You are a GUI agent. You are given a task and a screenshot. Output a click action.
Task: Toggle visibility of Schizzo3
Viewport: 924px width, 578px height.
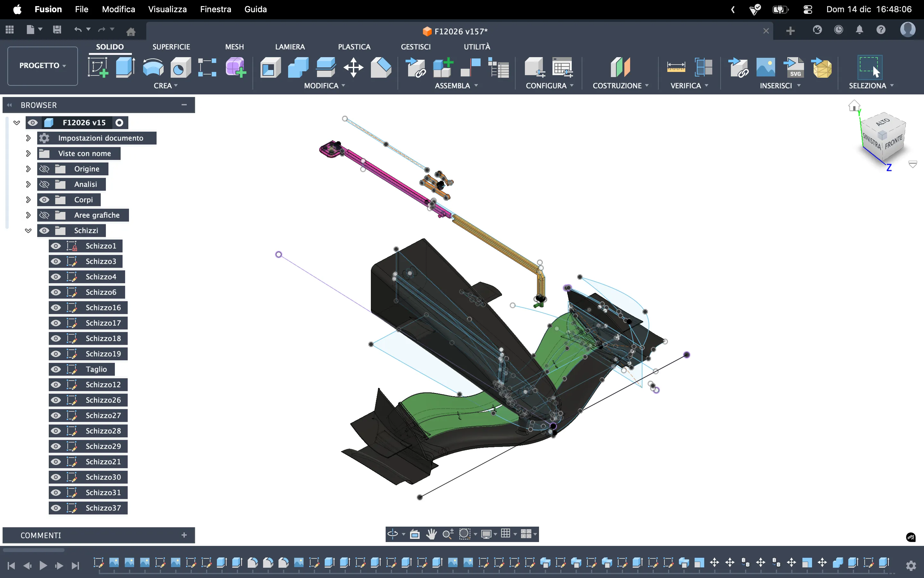[56, 261]
